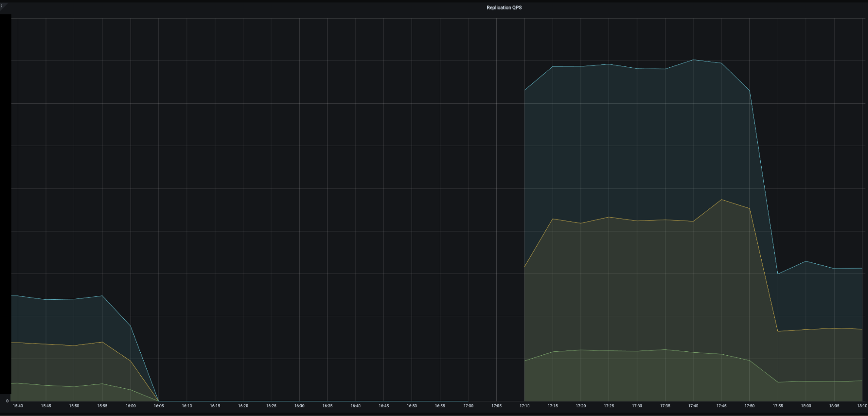Click where all series reach zero at 16:05
The height and width of the screenshot is (416, 868).
pos(158,401)
